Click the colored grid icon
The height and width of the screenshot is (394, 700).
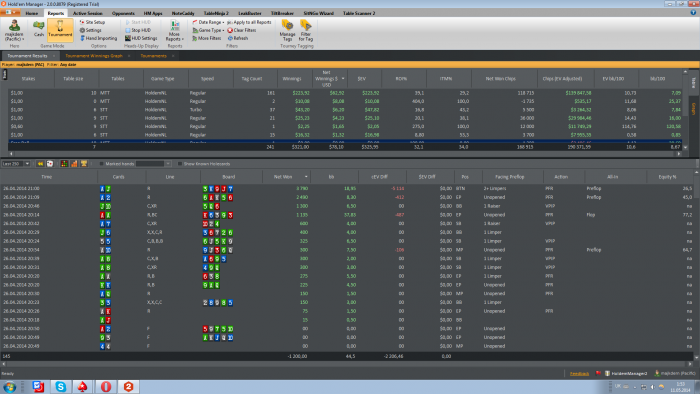[x=64, y=164]
